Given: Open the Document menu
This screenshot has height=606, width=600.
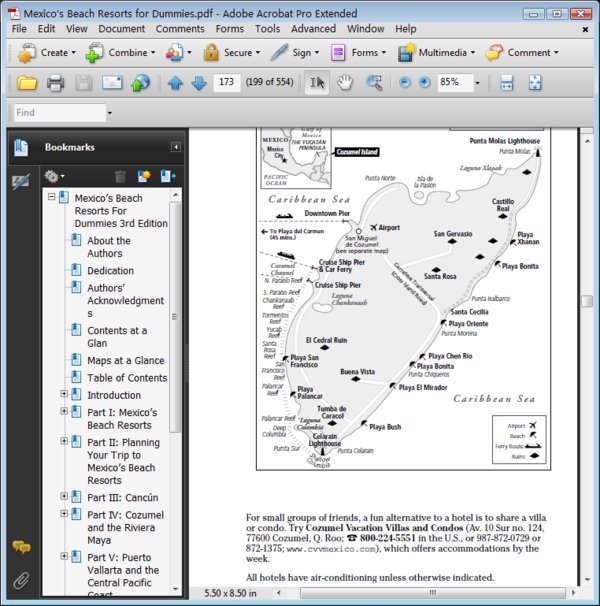Looking at the screenshot, I should pyautogui.click(x=121, y=29).
